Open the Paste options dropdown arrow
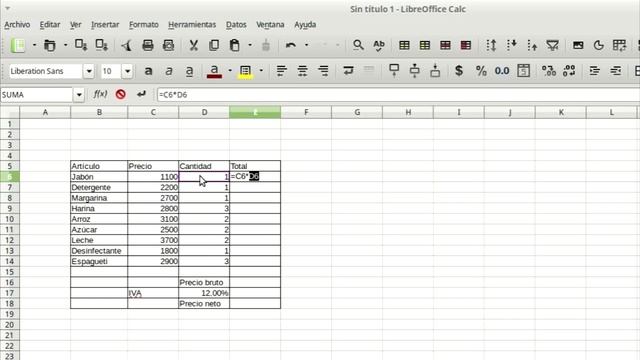640x360 pixels. [250, 45]
